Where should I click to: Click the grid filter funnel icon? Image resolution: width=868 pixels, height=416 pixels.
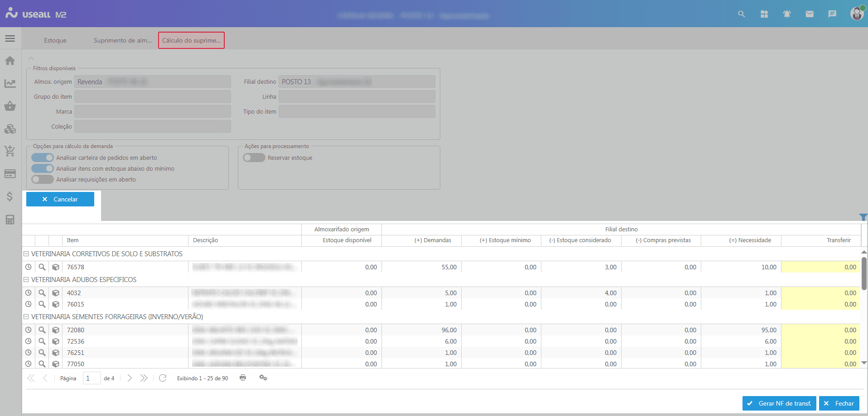click(863, 217)
